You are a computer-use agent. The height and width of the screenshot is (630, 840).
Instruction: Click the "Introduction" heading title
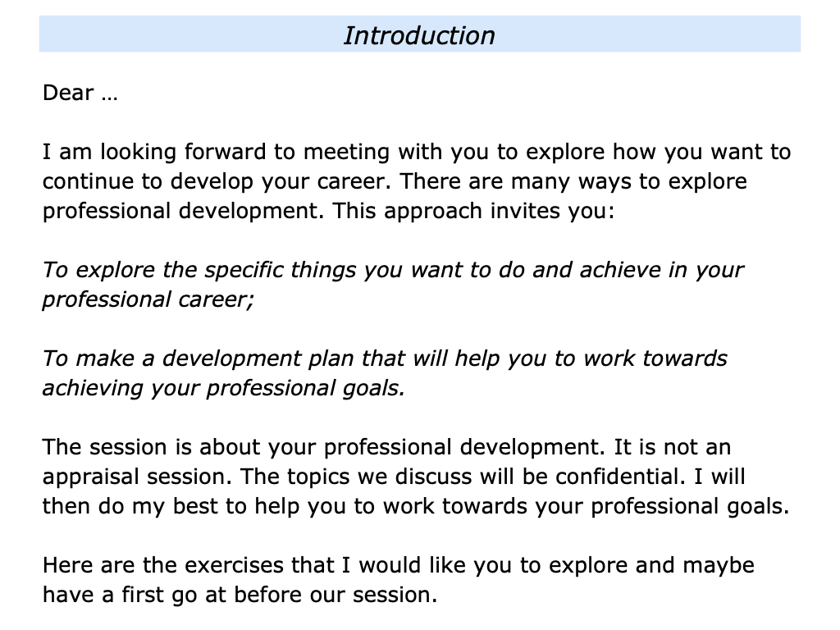pos(419,36)
